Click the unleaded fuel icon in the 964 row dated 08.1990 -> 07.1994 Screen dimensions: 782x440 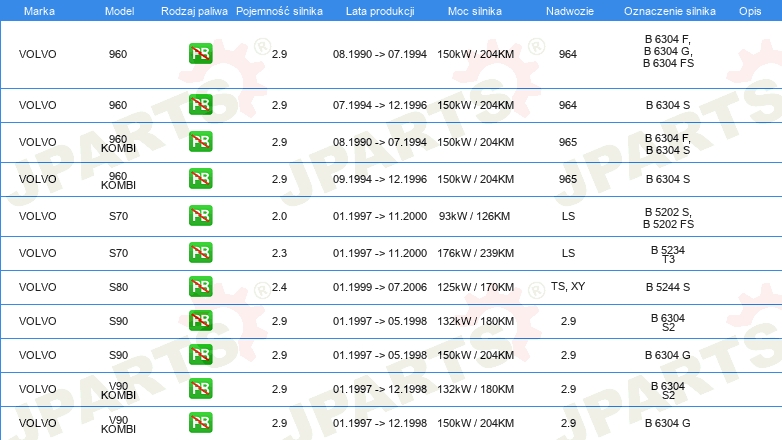coord(200,54)
